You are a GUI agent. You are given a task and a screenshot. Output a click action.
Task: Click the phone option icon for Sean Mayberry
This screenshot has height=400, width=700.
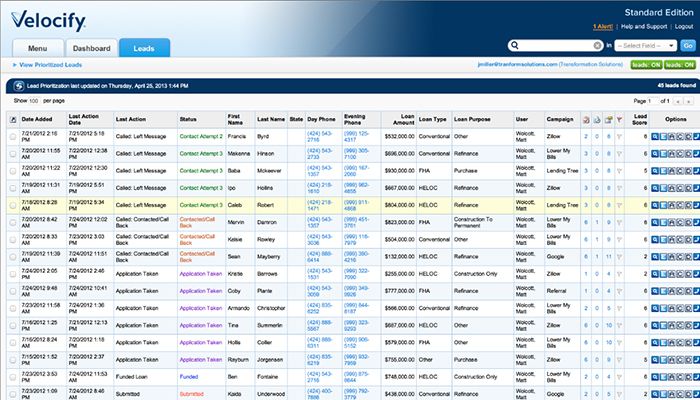click(696, 257)
